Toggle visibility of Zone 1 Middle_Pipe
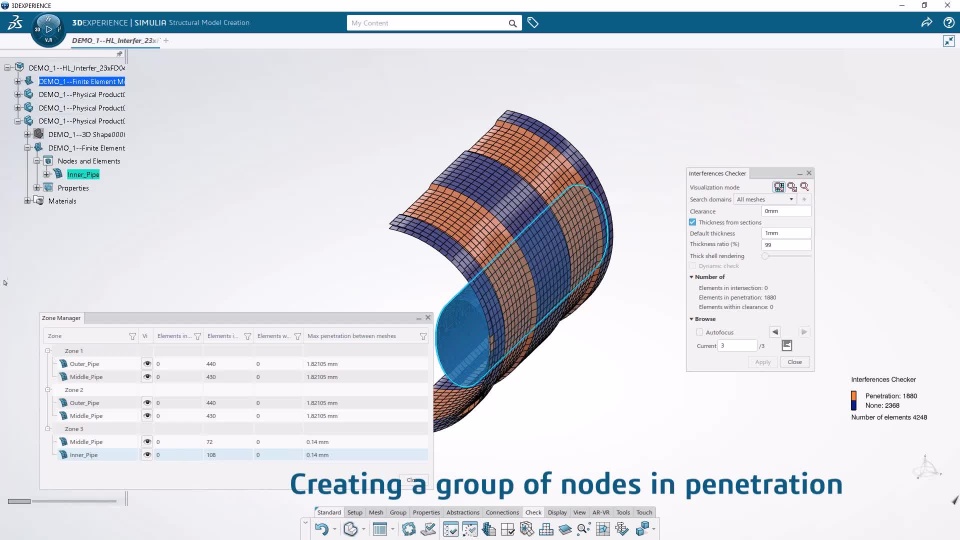Viewport: 960px width, 540px height. 147,377
